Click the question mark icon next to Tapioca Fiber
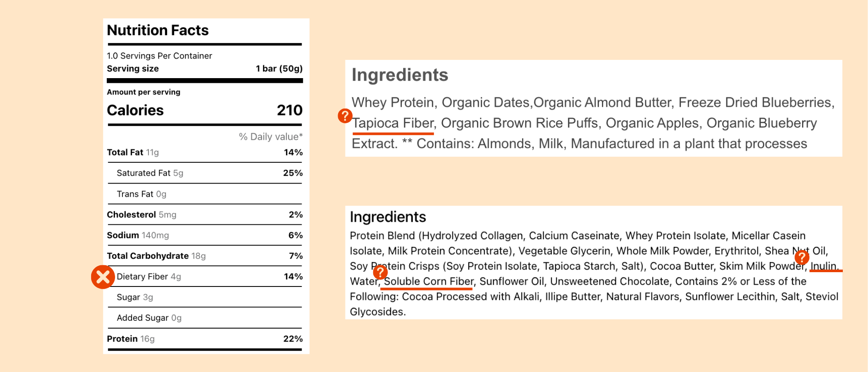 pyautogui.click(x=345, y=116)
